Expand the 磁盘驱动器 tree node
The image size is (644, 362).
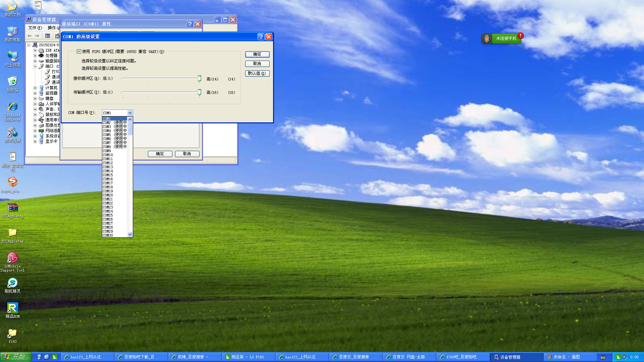(35, 61)
